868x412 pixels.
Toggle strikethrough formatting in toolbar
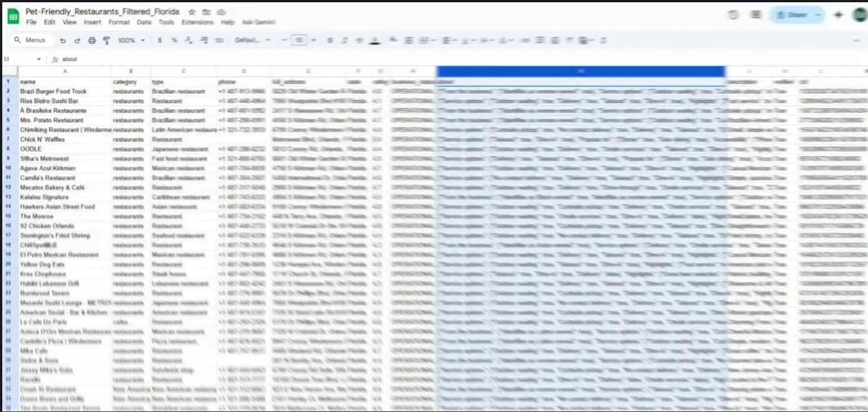coord(359,41)
